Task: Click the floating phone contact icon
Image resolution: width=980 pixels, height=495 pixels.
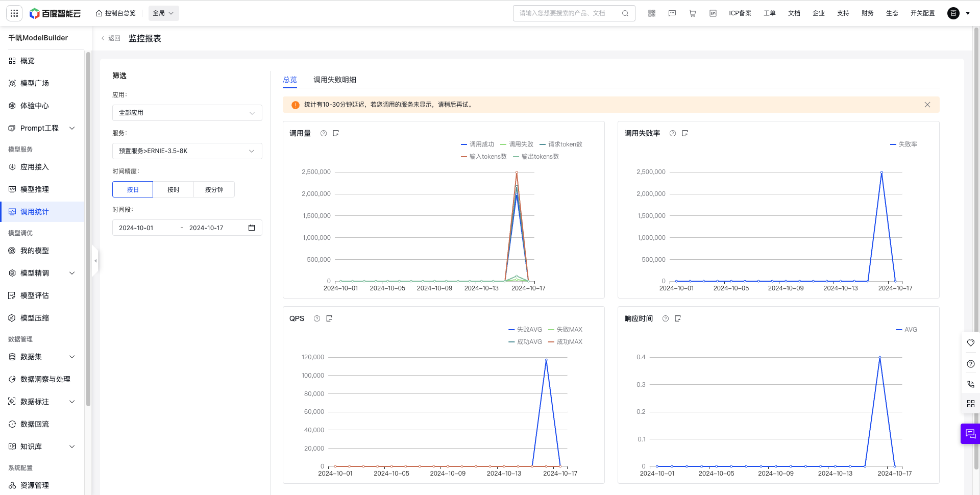Action: click(971, 384)
